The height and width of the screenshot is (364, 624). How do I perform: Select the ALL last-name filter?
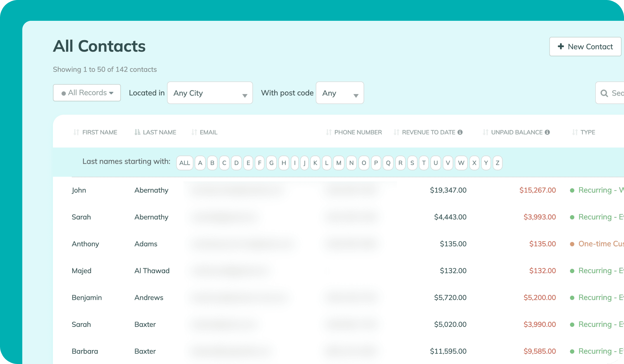(184, 163)
